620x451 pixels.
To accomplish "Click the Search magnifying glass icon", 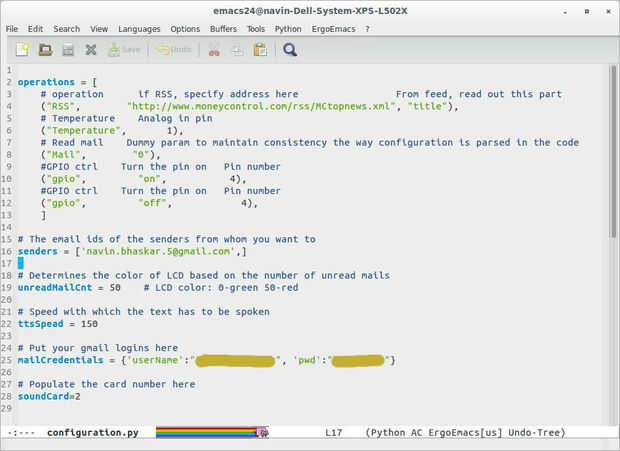I will click(x=290, y=49).
